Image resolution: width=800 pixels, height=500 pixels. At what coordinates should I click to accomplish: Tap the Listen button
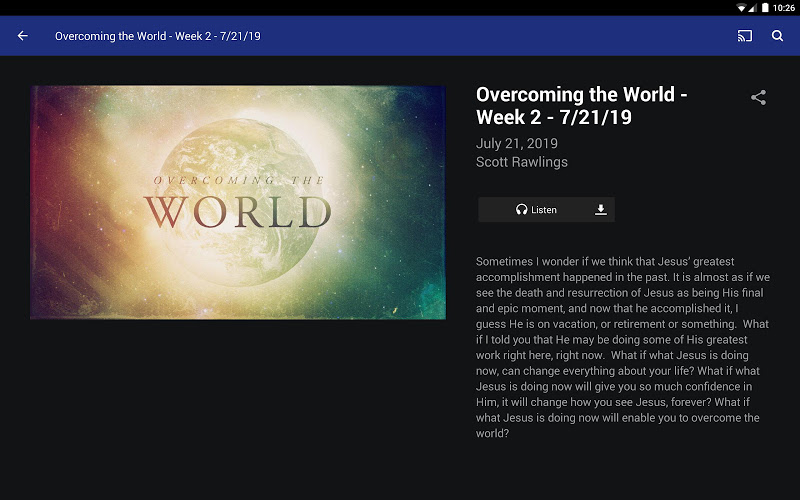click(x=536, y=210)
